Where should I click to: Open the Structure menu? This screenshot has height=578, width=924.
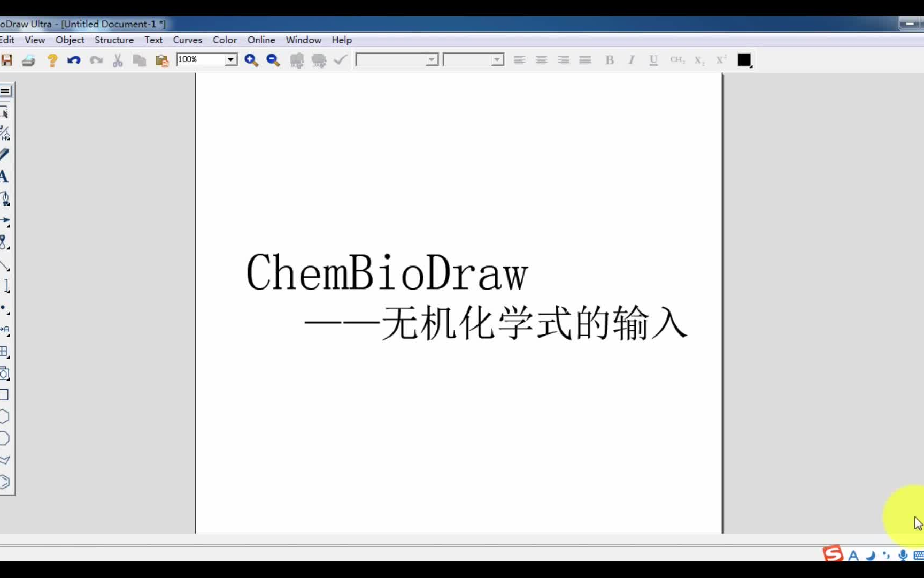pyautogui.click(x=114, y=40)
